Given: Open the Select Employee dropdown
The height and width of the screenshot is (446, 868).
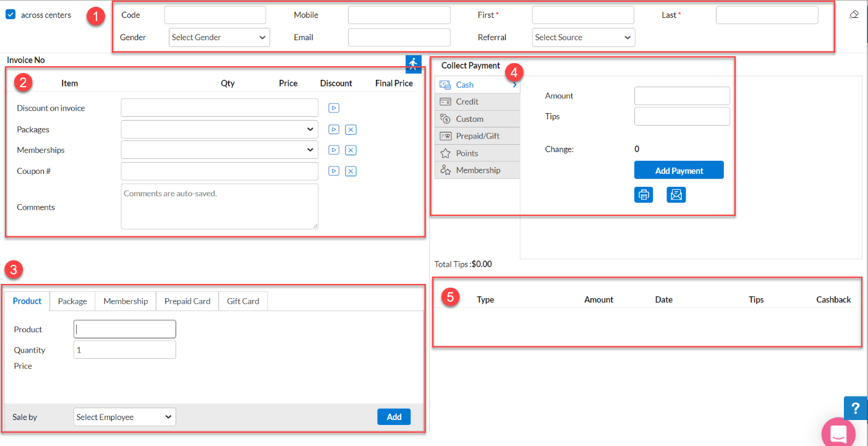Looking at the screenshot, I should [x=124, y=417].
